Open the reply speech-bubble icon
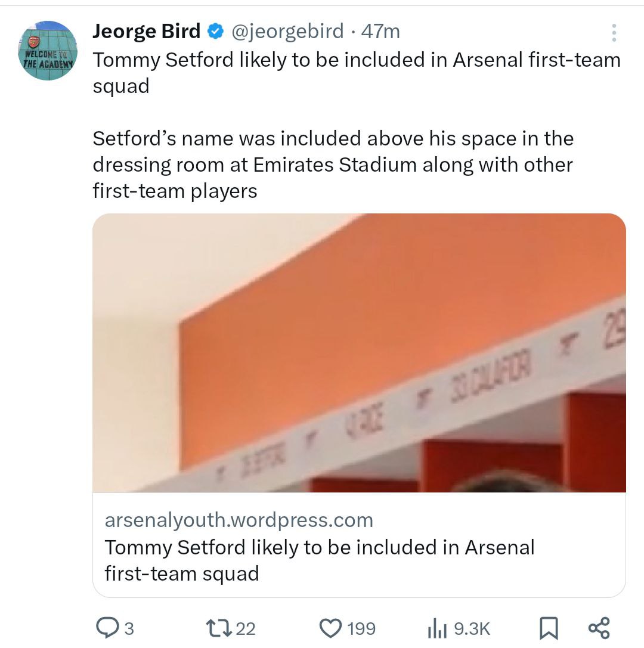Screen dimensions: 644x648 [108, 628]
